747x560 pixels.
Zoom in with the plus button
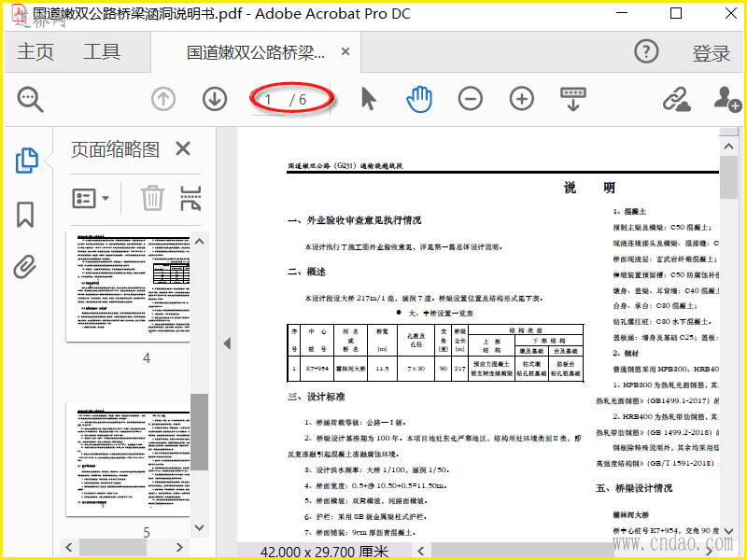pos(522,99)
